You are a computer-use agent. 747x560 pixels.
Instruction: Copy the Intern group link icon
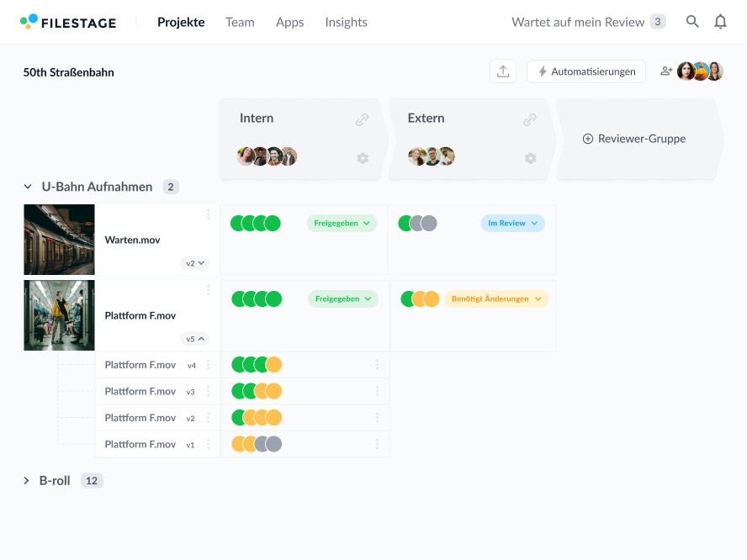click(x=362, y=119)
